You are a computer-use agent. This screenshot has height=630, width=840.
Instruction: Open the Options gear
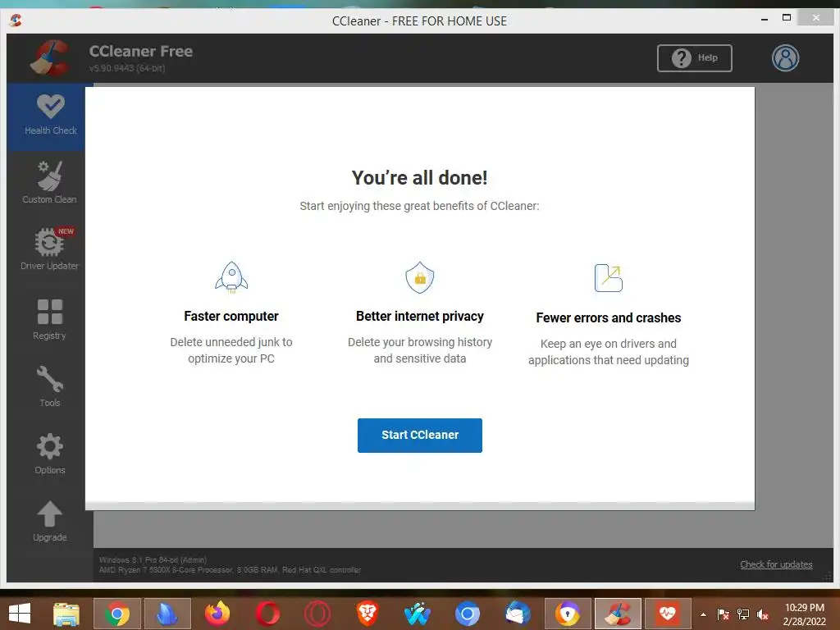[x=49, y=454]
